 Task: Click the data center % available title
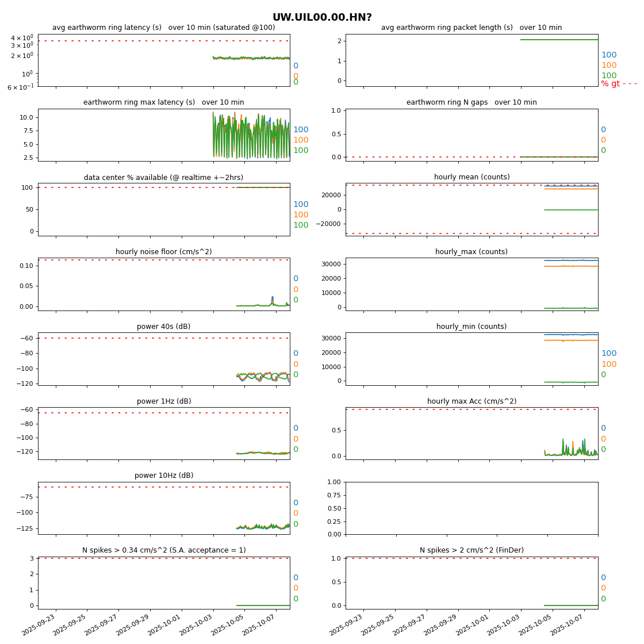pyautogui.click(x=164, y=178)
